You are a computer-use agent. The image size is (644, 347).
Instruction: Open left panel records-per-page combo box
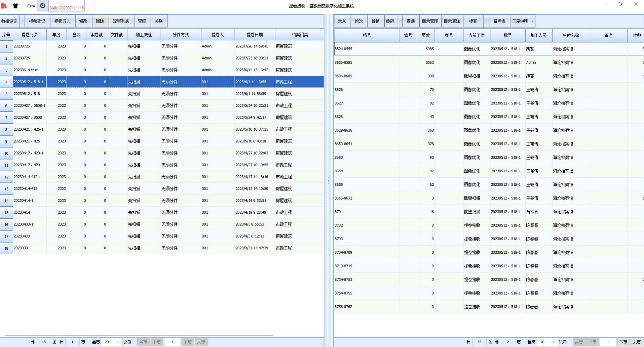click(x=117, y=342)
